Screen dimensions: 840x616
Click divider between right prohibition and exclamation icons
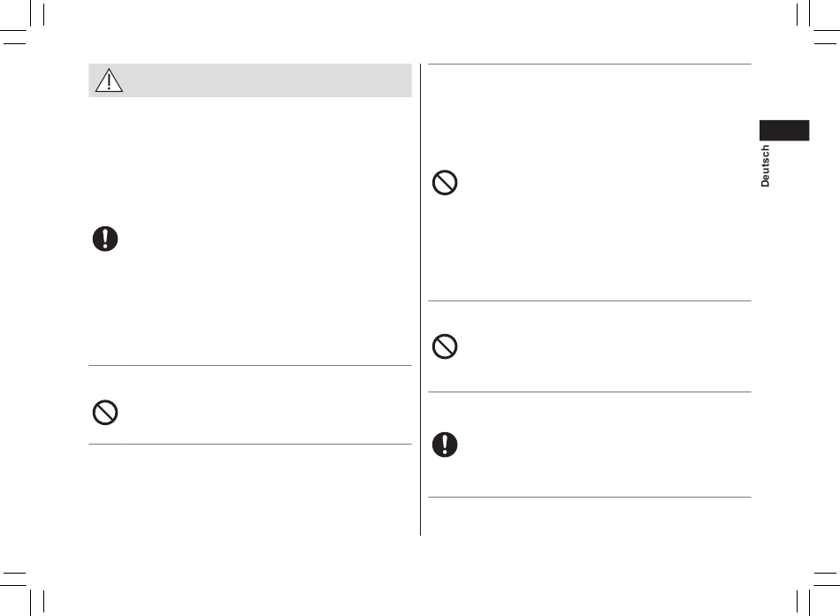click(x=590, y=392)
